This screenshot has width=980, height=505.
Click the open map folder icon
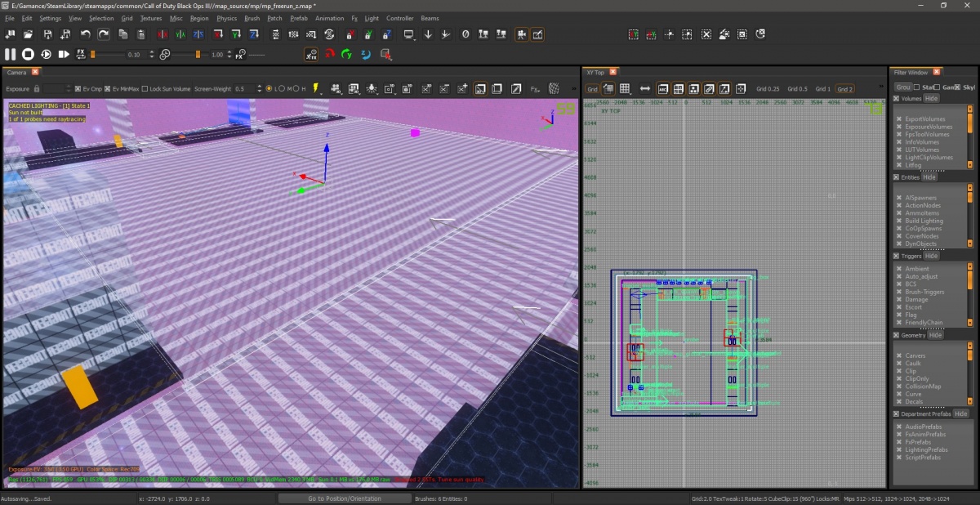(29, 34)
